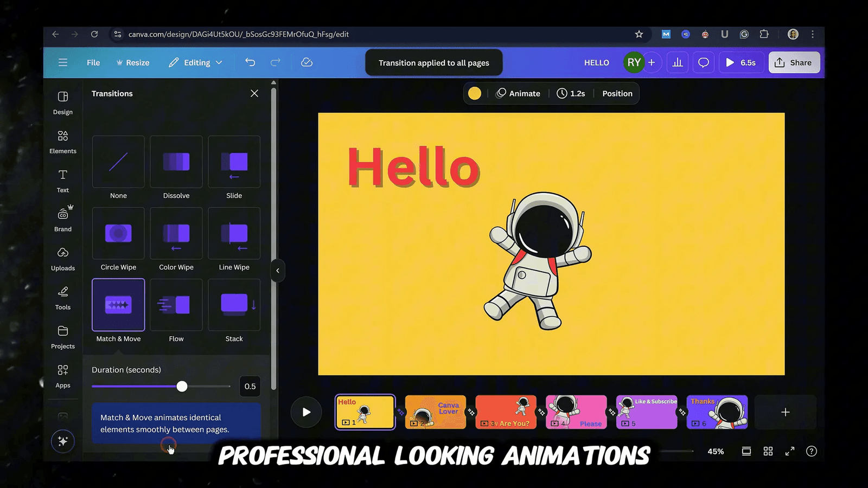Open the Uploads panel

pos(62,259)
